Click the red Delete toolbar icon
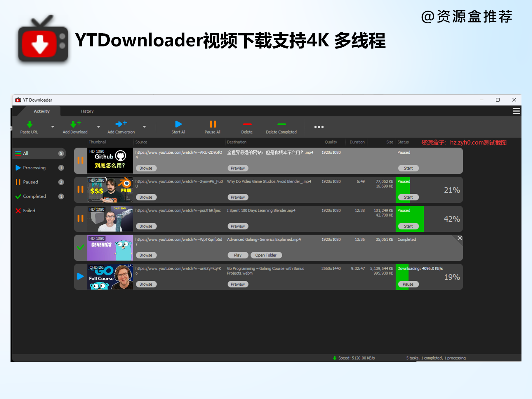Viewport: 532px width, 399px height. pyautogui.click(x=247, y=124)
